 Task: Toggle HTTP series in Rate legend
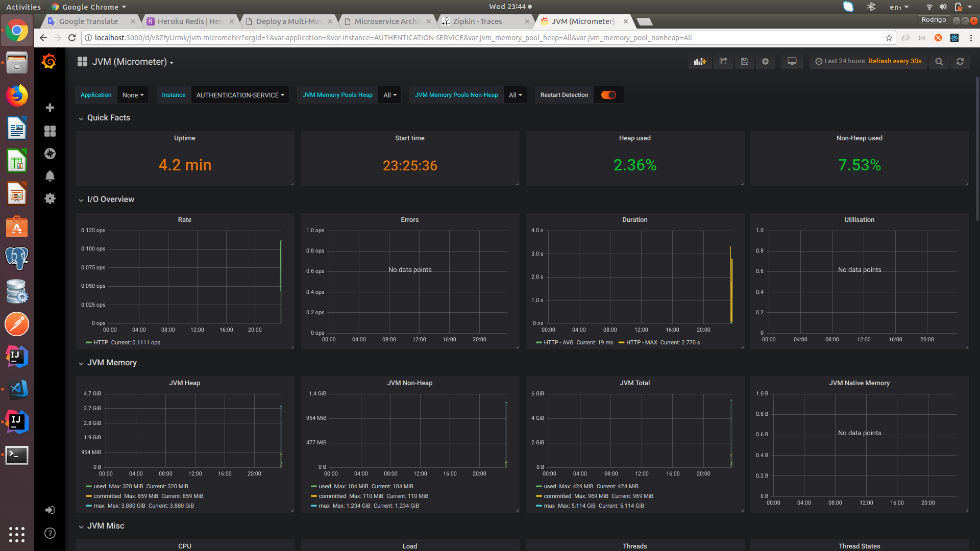pos(101,342)
